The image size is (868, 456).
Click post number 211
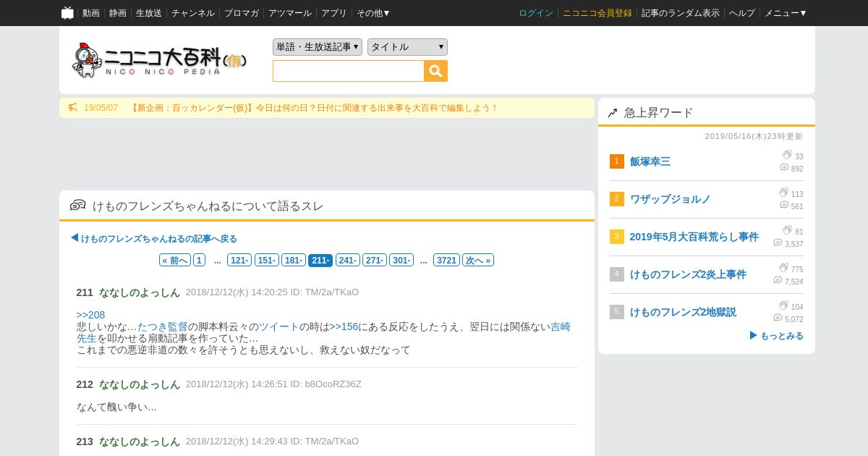pyautogui.click(x=85, y=292)
